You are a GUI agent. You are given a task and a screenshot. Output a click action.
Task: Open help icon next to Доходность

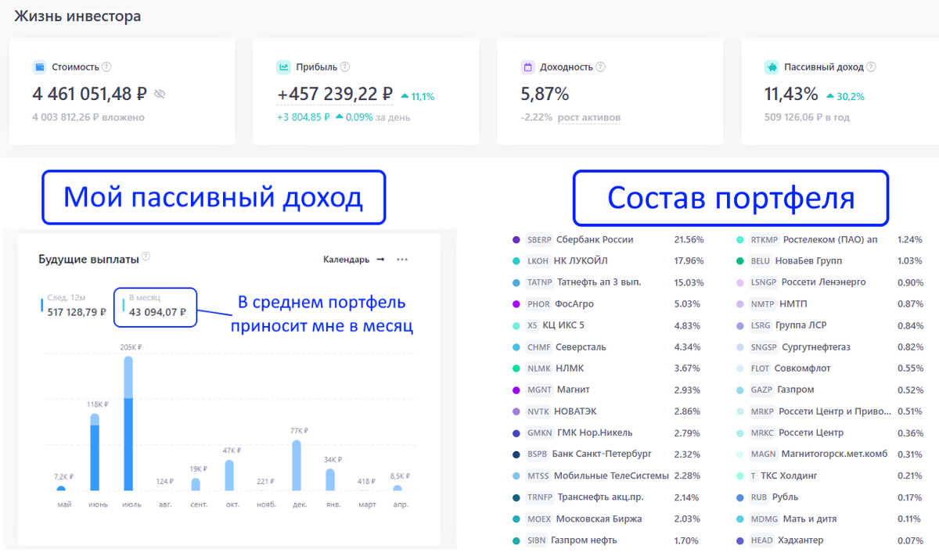click(x=600, y=67)
